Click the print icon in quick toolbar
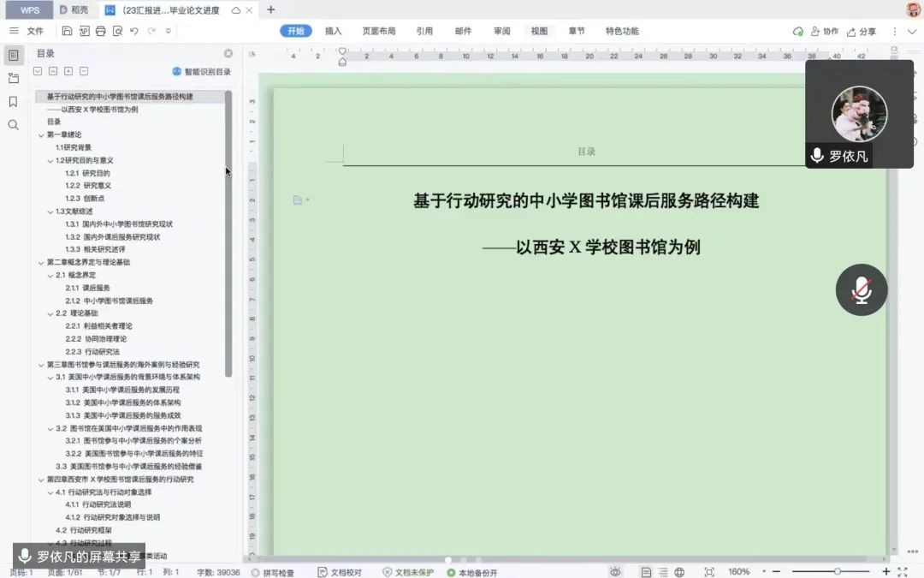 (101, 31)
